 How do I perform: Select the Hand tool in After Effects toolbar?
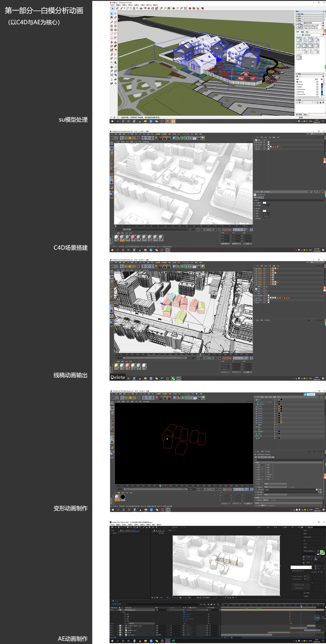tap(119, 527)
